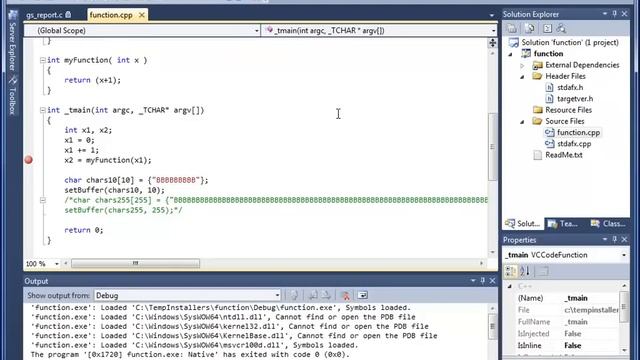This screenshot has height=360, width=640.
Task: Pin the Output panel (auto hide)
Action: tap(483, 281)
